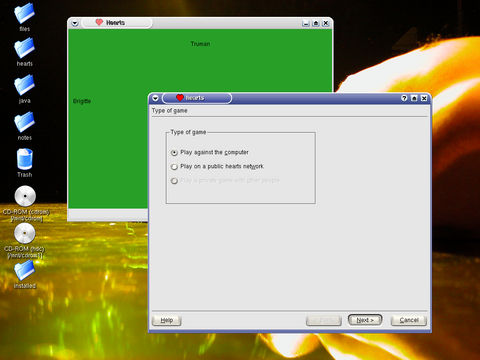The width and height of the screenshot is (480, 360).
Task: Click the Cancel button
Action: tap(409, 320)
